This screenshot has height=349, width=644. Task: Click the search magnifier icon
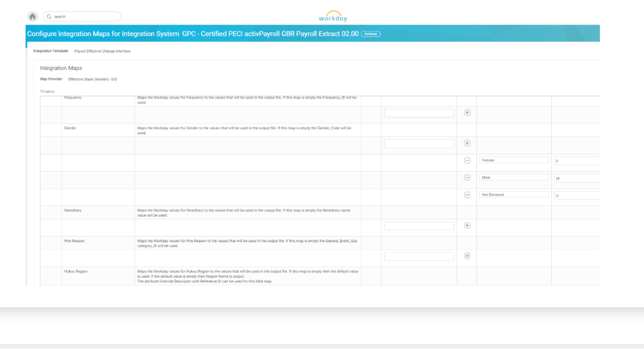click(49, 16)
